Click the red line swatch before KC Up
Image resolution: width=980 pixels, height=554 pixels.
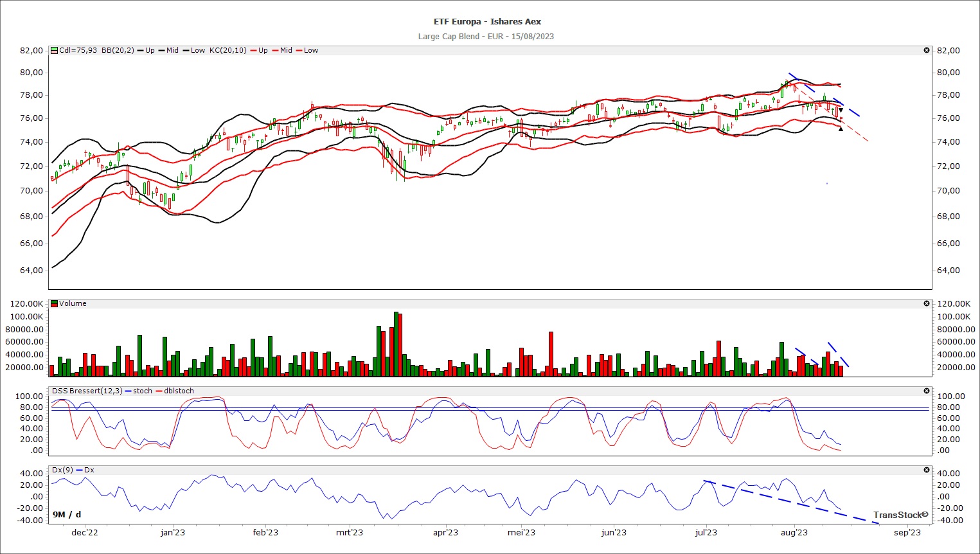tap(253, 50)
